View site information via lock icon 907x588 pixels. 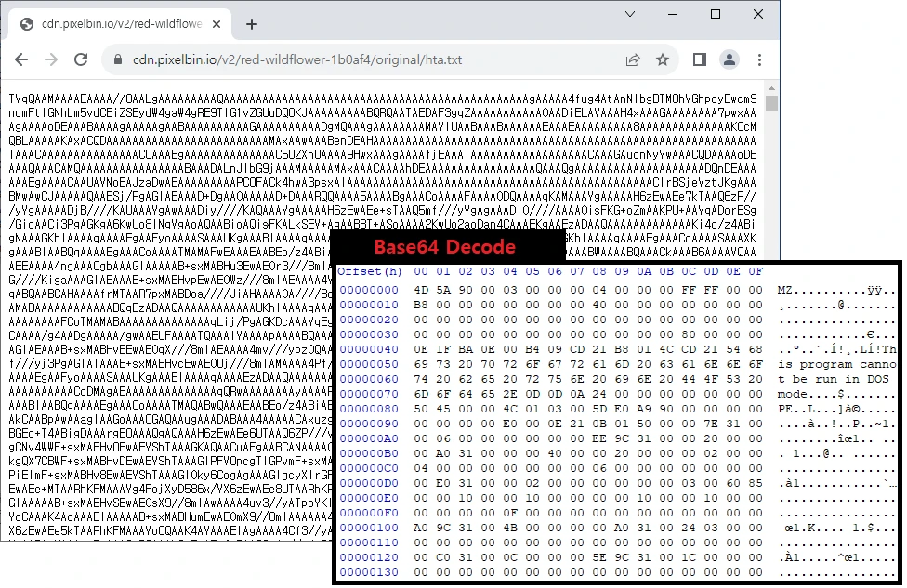(x=117, y=59)
